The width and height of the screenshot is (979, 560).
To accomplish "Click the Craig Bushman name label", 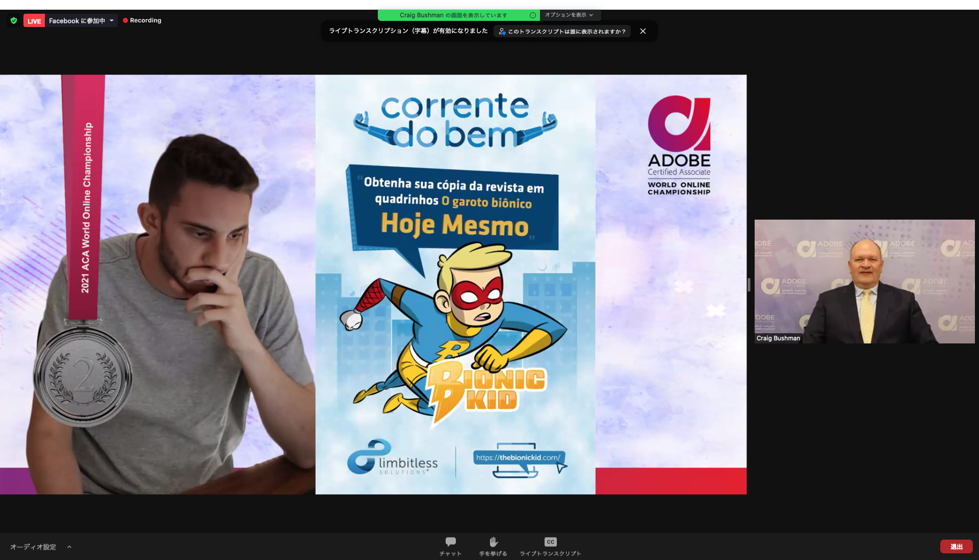I will click(778, 338).
